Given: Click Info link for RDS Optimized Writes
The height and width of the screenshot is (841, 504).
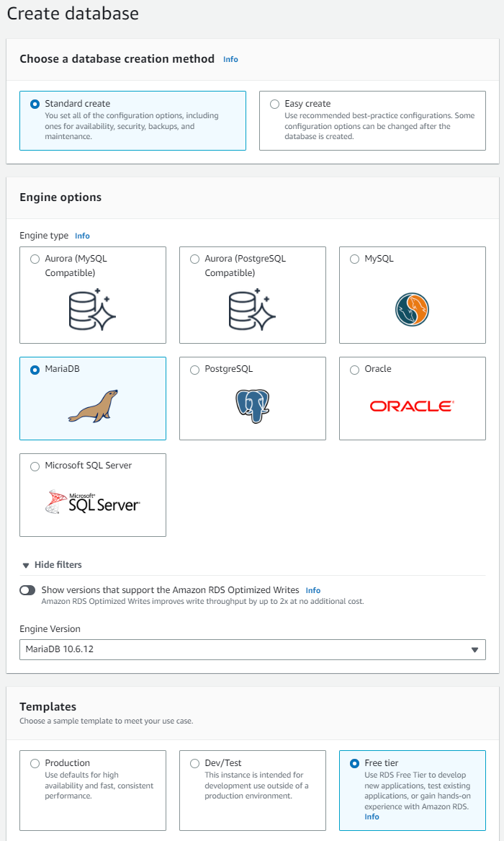Looking at the screenshot, I should [x=313, y=590].
